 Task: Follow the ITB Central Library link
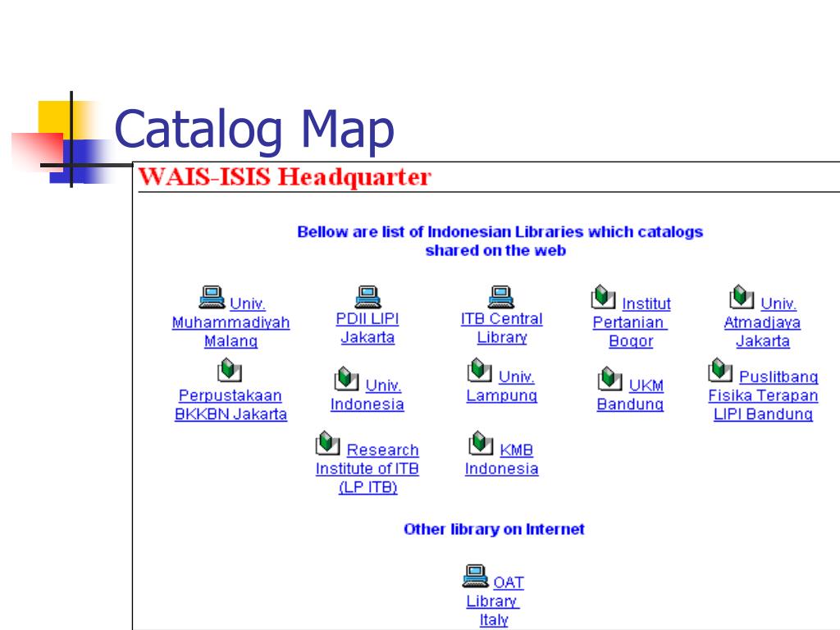pyautogui.click(x=502, y=328)
